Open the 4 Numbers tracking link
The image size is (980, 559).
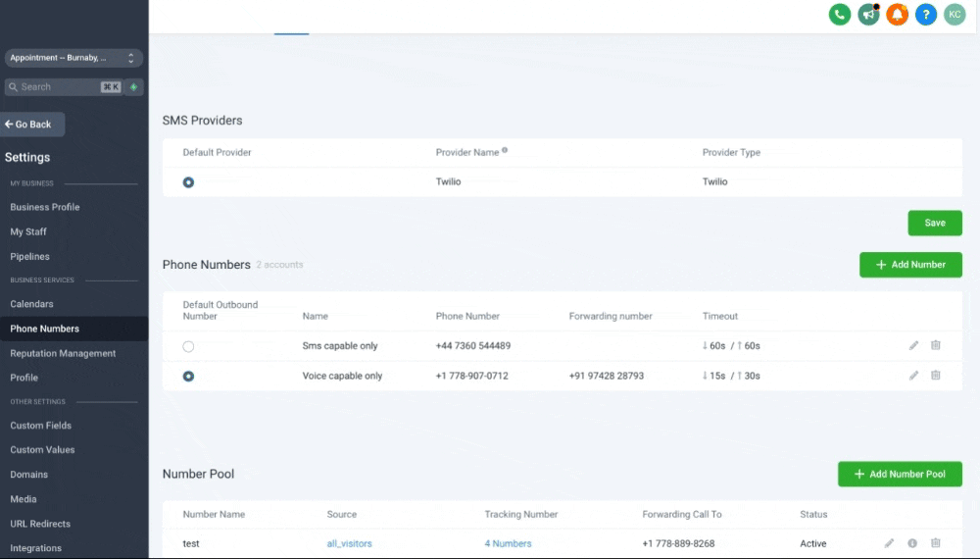508,543
